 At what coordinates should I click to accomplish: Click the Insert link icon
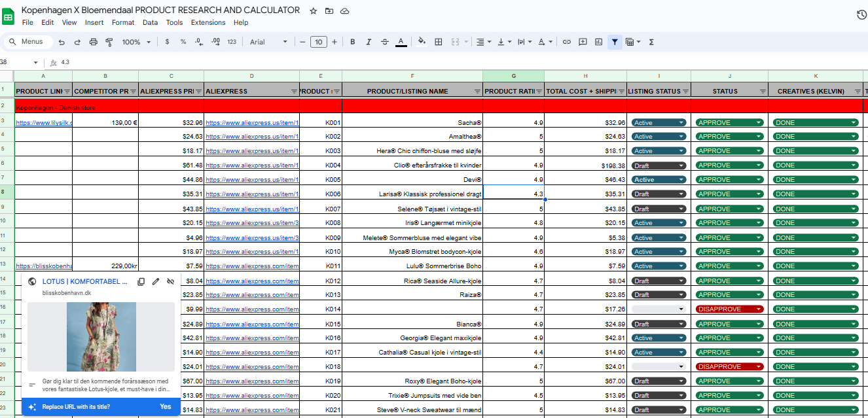click(x=567, y=42)
